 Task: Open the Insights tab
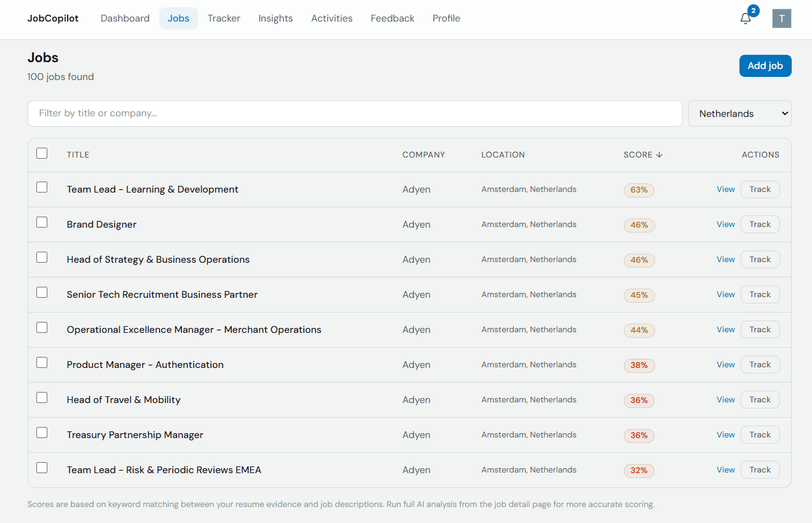click(x=276, y=18)
